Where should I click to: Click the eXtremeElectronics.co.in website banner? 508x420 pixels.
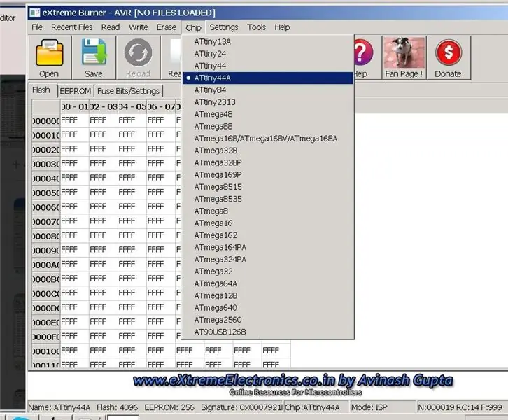click(x=293, y=385)
